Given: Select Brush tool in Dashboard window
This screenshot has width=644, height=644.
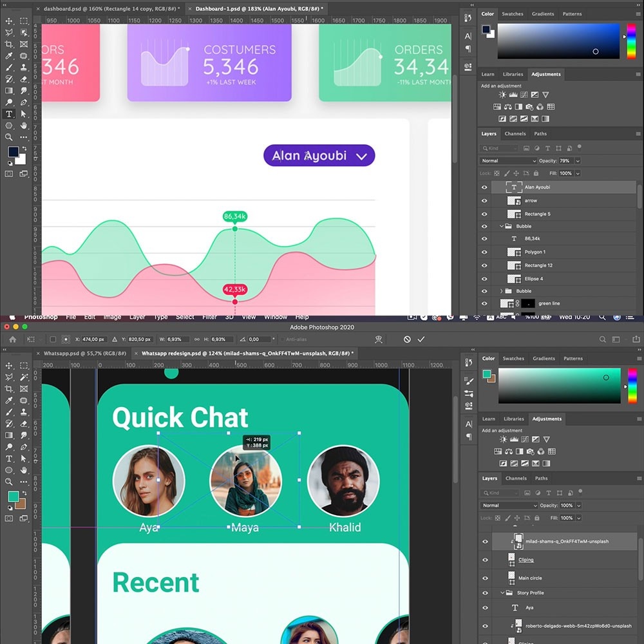Looking at the screenshot, I should (8, 68).
